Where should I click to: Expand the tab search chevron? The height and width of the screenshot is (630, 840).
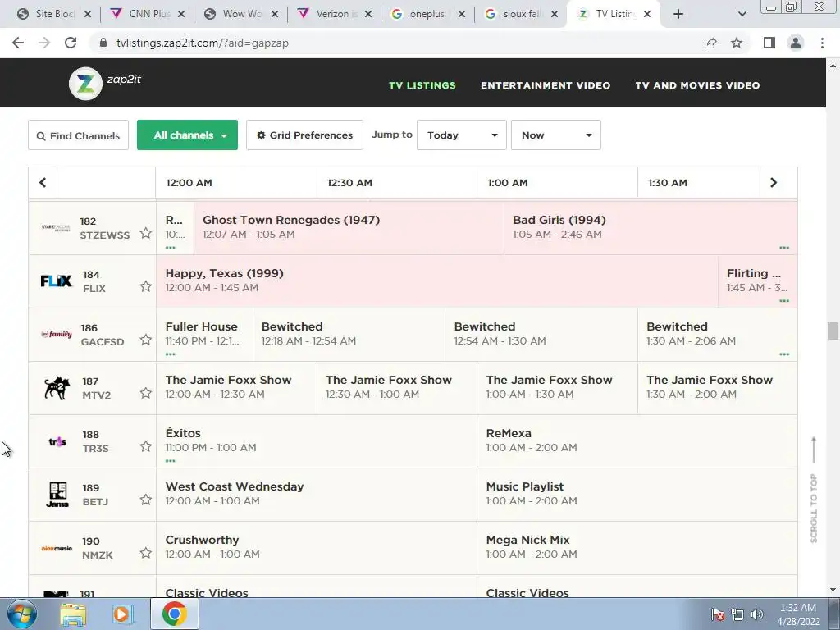coord(742,14)
